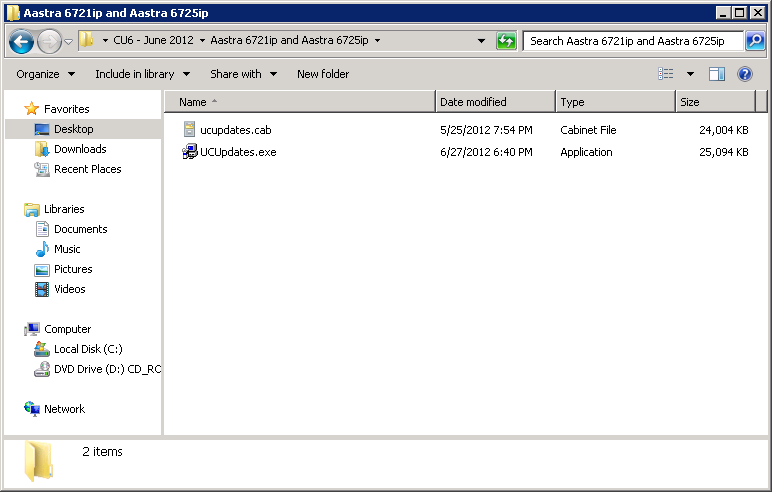
Task: Select the UCUpdates.exe file name
Action: coord(238,152)
